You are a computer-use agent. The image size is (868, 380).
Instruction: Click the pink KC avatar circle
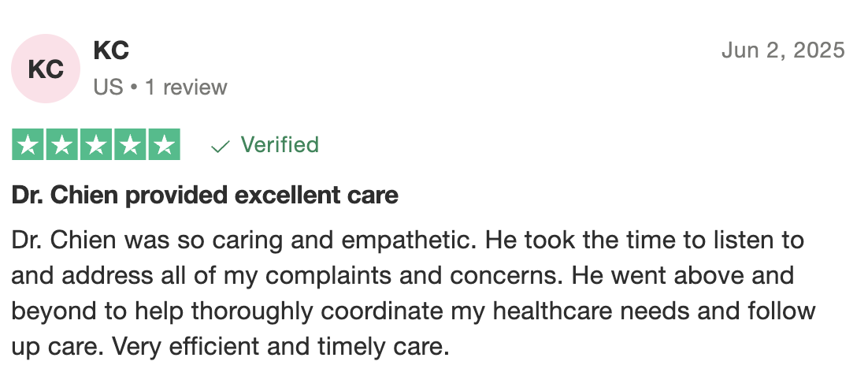[46, 69]
